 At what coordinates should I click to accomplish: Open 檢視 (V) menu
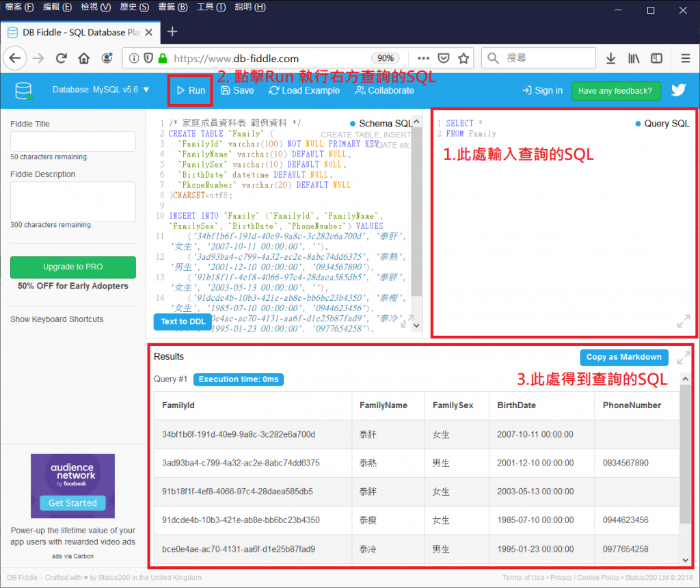pyautogui.click(x=96, y=7)
